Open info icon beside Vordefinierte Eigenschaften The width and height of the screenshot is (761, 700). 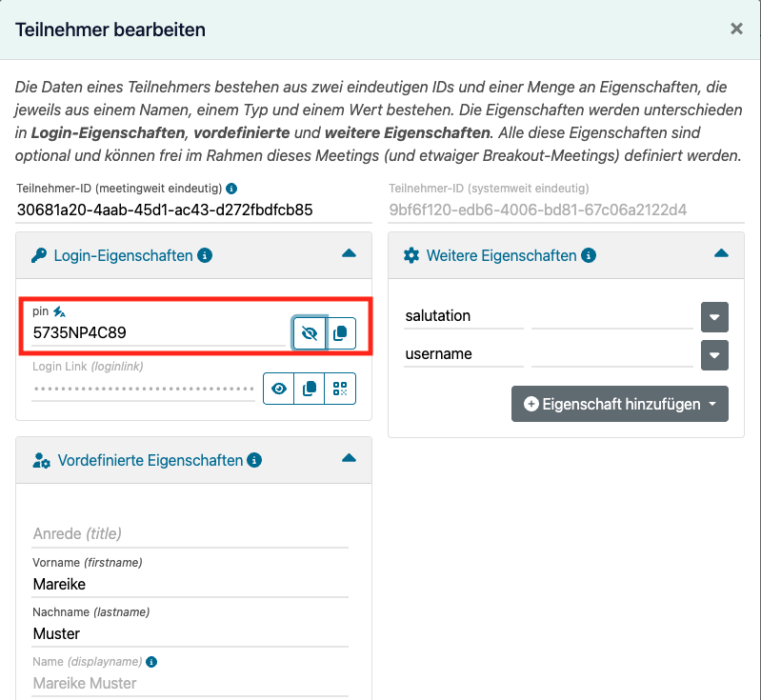pyautogui.click(x=254, y=460)
